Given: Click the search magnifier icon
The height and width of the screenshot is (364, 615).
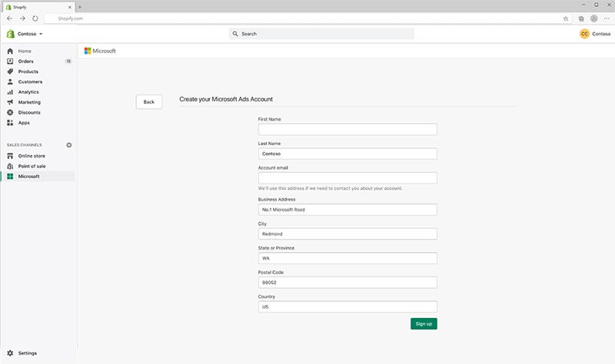Looking at the screenshot, I should coord(235,34).
